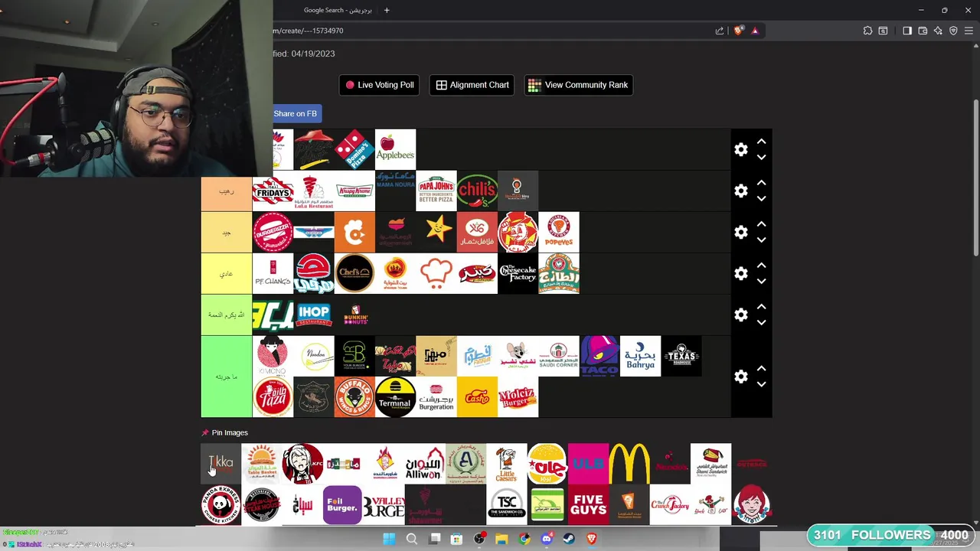The width and height of the screenshot is (980, 551).
Task: Open the Windows Start menu
Action: click(389, 539)
